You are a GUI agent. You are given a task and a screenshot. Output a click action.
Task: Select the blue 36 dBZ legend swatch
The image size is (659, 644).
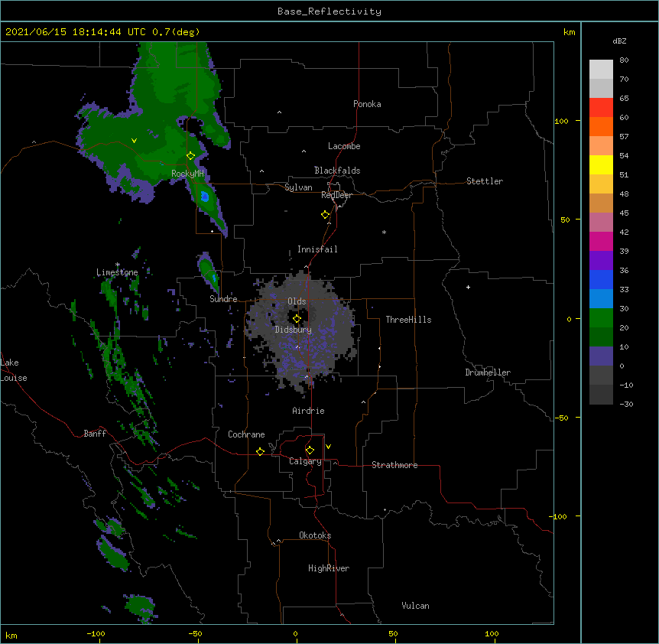coord(601,279)
